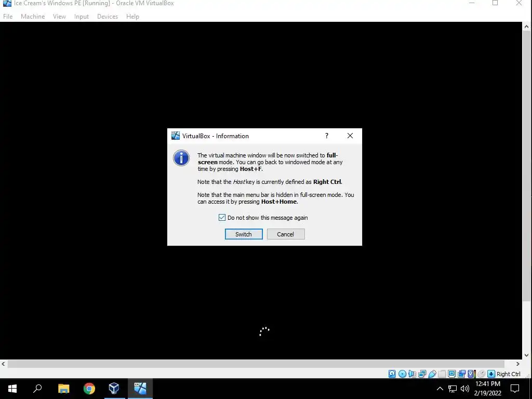532x399 pixels.
Task: Open the View menu
Action: click(59, 16)
